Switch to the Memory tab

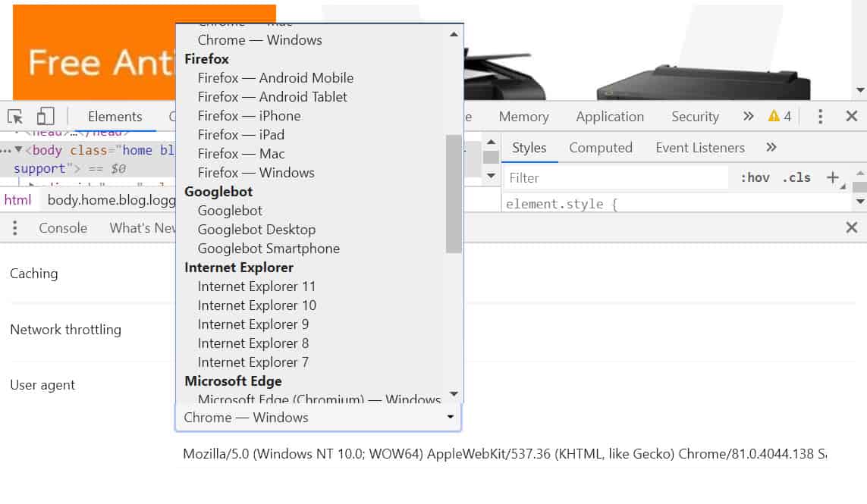(523, 117)
